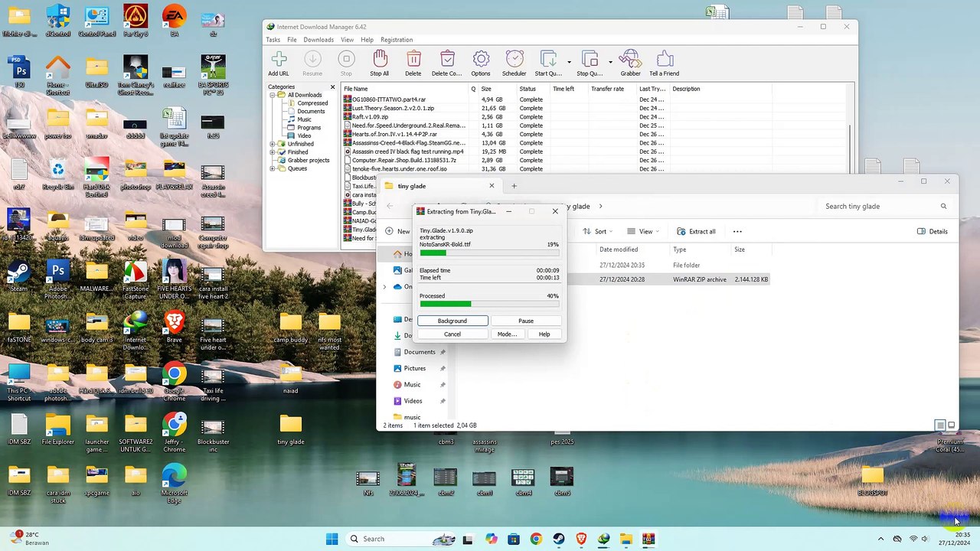Viewport: 980px width, 551px height.
Task: Click the Background button in extraction dialog
Action: 452,321
